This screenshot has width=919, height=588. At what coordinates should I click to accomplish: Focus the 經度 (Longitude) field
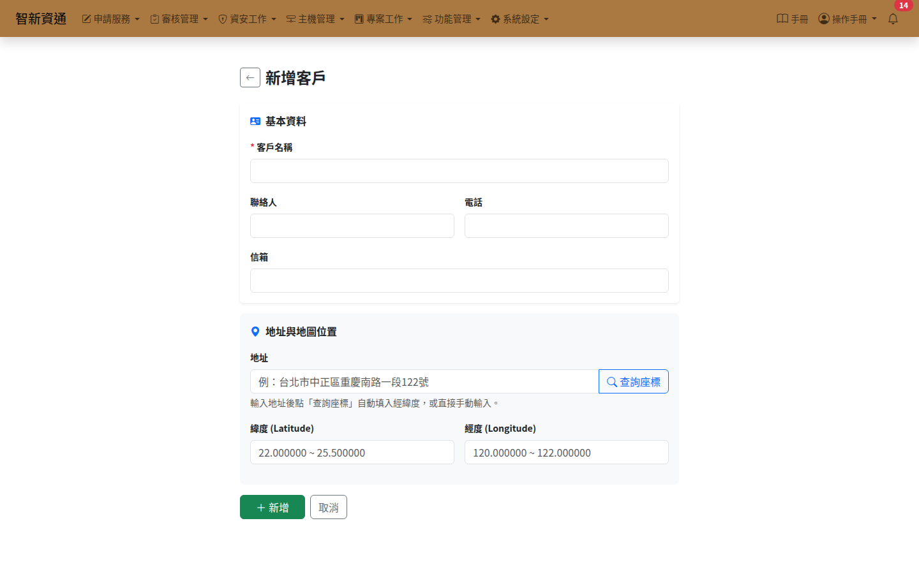coord(567,452)
